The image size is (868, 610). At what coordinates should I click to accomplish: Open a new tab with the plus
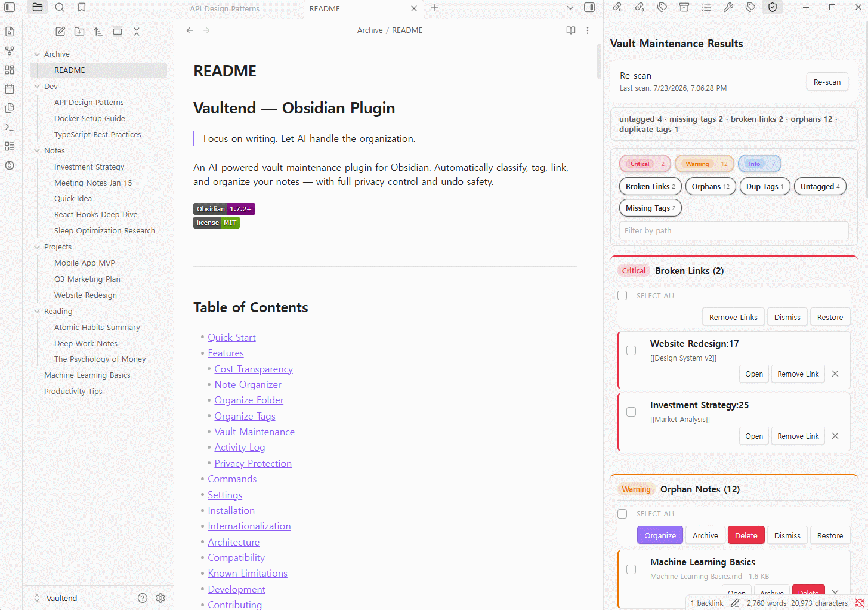pyautogui.click(x=435, y=8)
